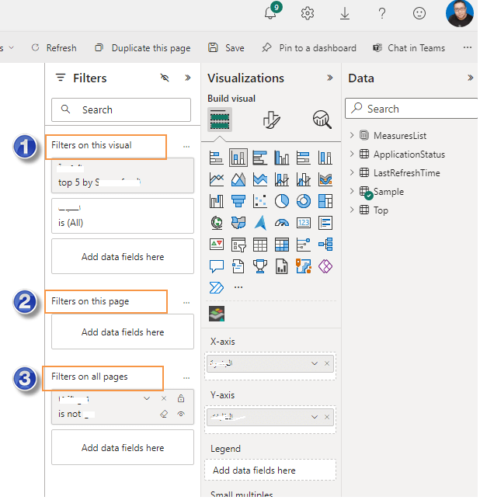Select the clustered bar chart visual
This screenshot has height=500, width=480.
[x=260, y=158]
